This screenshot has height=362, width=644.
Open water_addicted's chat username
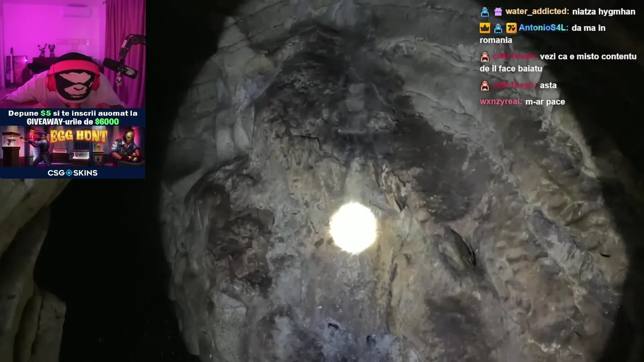click(537, 12)
